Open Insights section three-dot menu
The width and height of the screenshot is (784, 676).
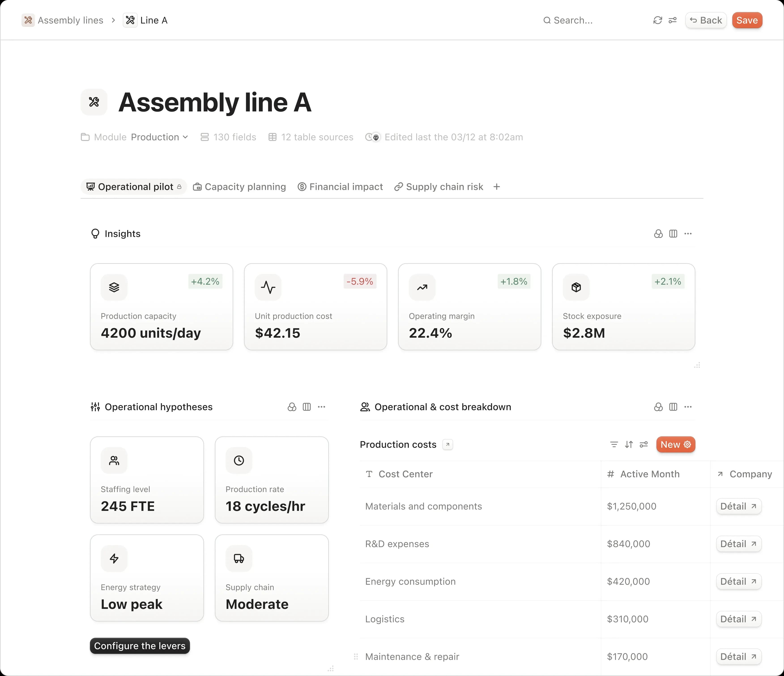(x=688, y=234)
